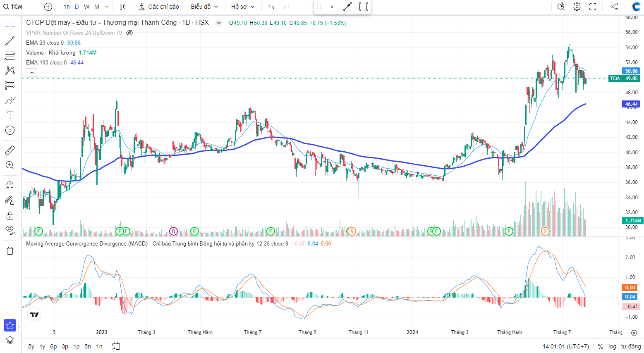This screenshot has width=644, height=353.
Task: Switch to the 1h timeframe
Action: 67,7
